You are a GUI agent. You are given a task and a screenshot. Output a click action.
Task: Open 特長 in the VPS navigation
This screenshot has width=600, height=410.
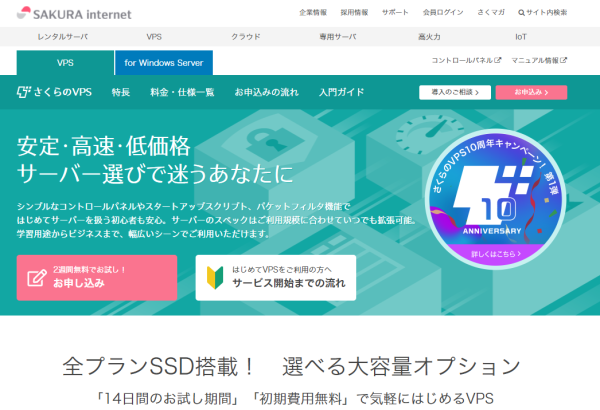coord(121,92)
